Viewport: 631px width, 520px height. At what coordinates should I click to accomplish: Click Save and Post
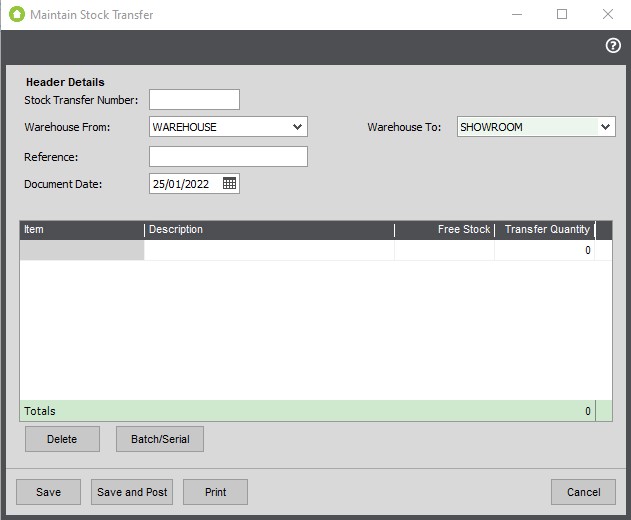click(132, 492)
